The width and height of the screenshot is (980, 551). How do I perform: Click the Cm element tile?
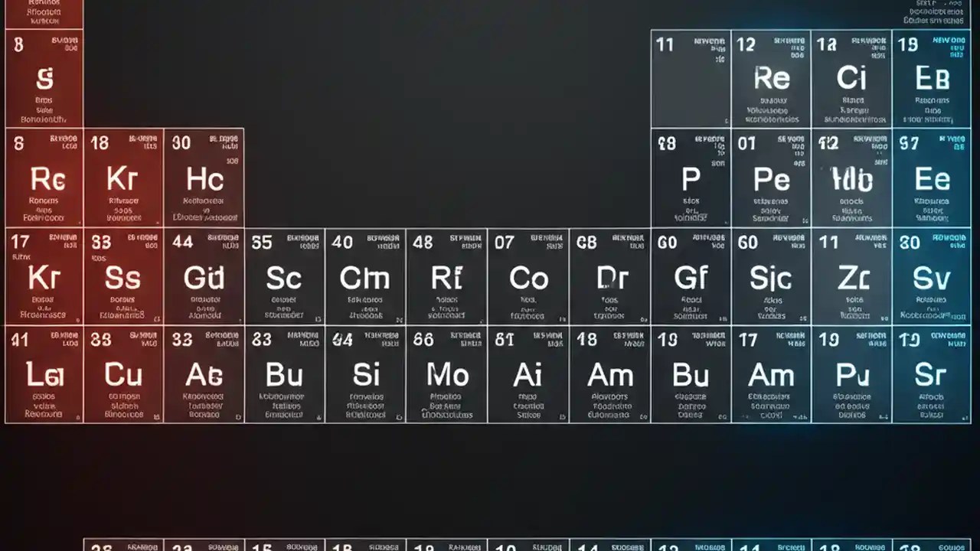pos(365,277)
